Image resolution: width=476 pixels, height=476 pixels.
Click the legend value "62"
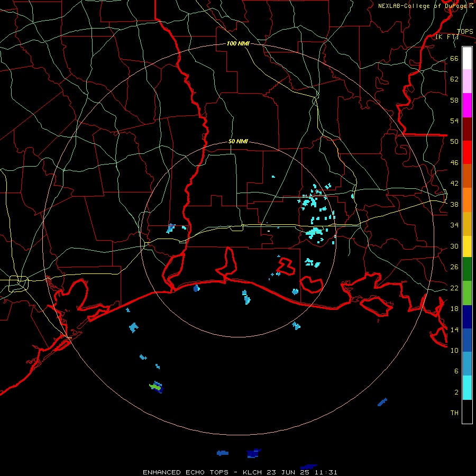(x=454, y=79)
